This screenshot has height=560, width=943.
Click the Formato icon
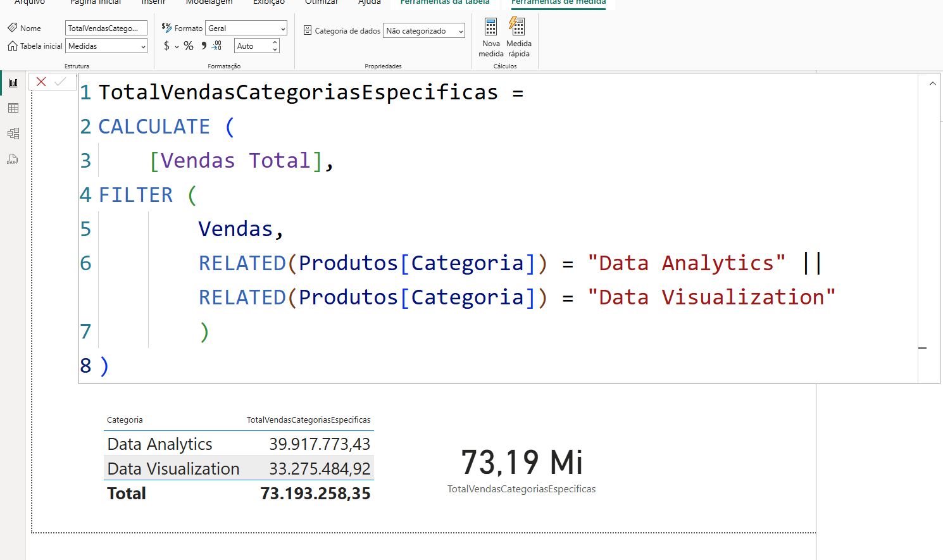click(166, 28)
